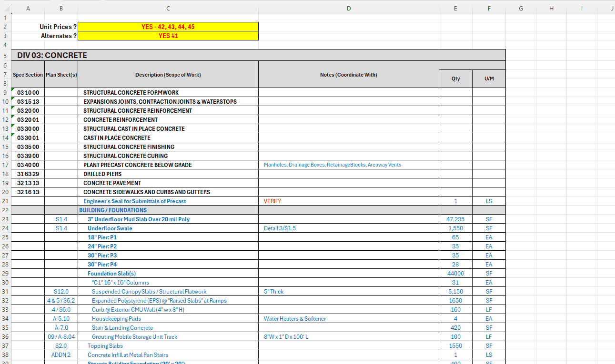This screenshot has height=364, width=615.
Task: Select the '5" Thick' note cell
Action: pos(349,291)
